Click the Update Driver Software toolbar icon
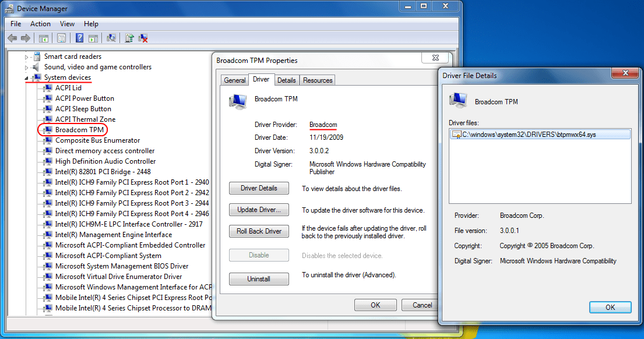 click(x=129, y=38)
